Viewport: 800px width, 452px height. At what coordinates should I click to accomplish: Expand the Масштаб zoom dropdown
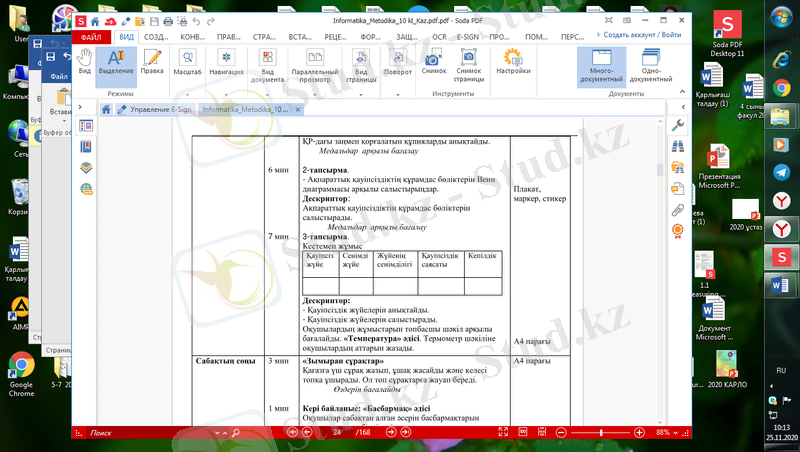pyautogui.click(x=187, y=62)
